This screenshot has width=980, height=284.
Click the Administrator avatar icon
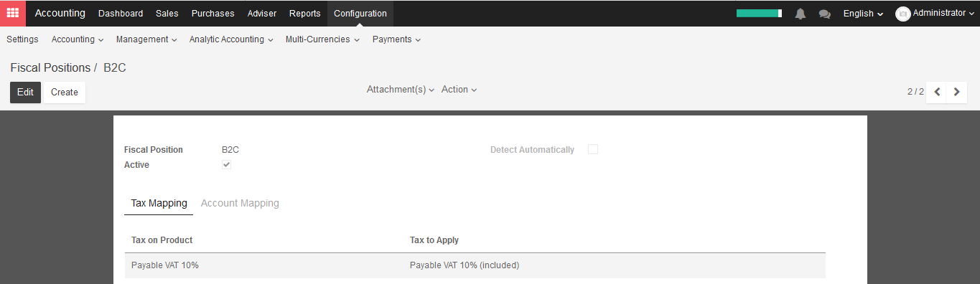coord(903,14)
